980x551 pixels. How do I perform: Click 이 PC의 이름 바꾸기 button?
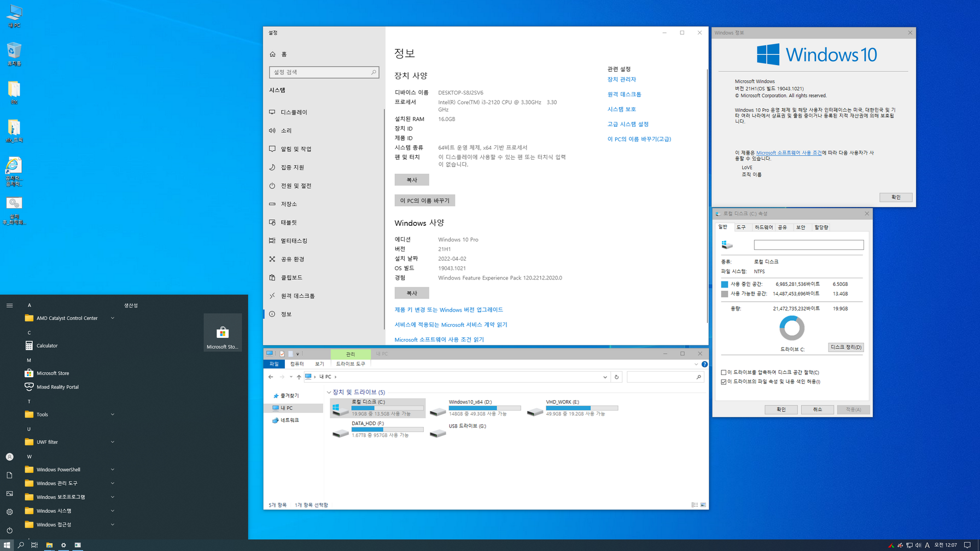point(425,201)
